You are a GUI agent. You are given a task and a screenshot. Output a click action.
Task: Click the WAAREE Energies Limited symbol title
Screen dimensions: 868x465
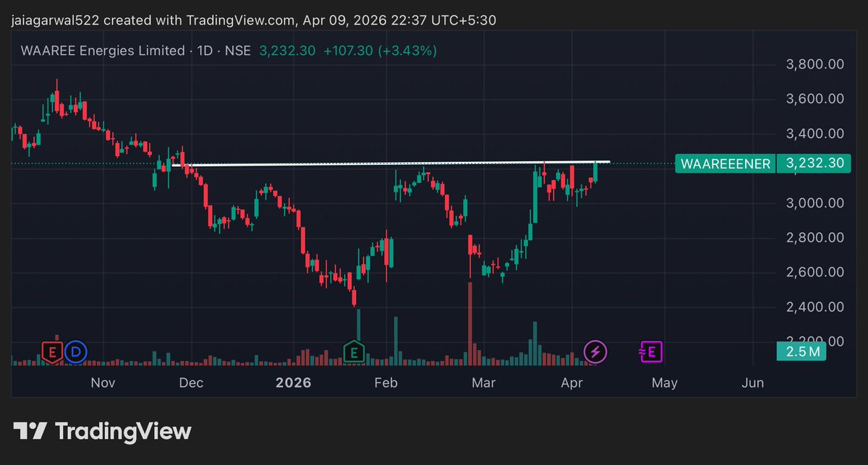[x=103, y=51]
